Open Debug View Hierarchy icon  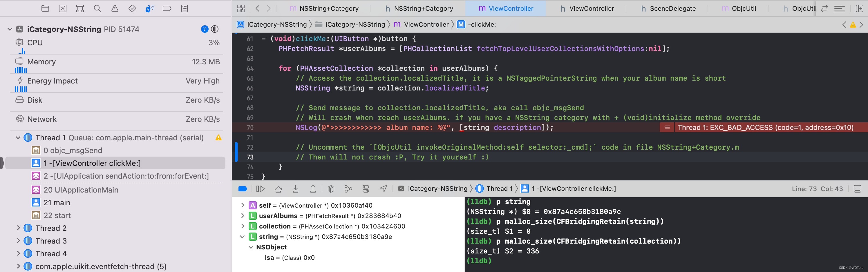tap(331, 189)
